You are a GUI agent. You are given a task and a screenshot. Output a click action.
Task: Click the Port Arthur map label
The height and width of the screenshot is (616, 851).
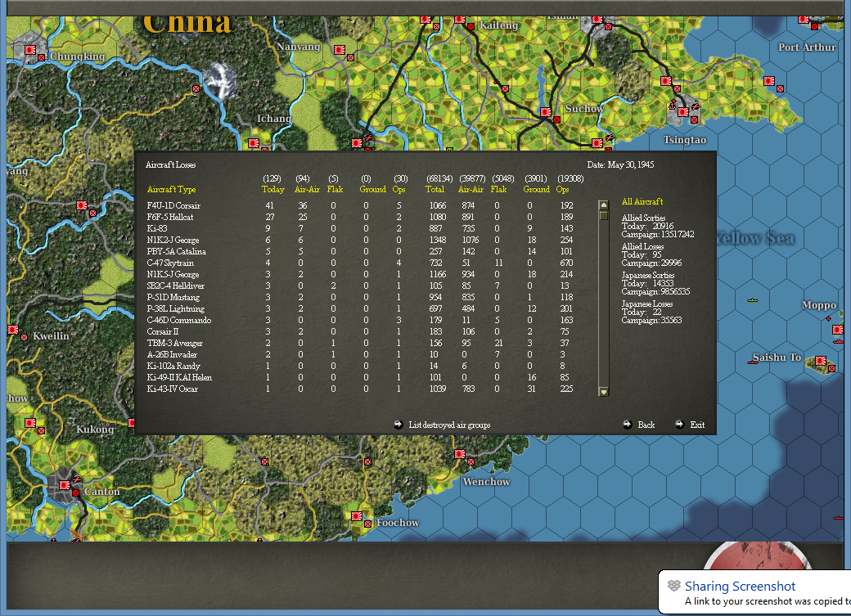(x=807, y=47)
